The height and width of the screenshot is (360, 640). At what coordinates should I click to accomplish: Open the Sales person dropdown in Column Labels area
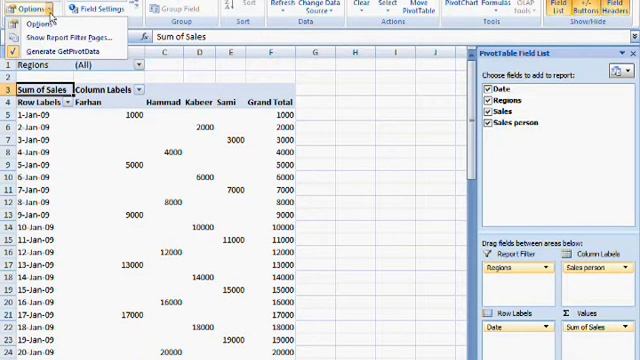pyautogui.click(x=625, y=268)
